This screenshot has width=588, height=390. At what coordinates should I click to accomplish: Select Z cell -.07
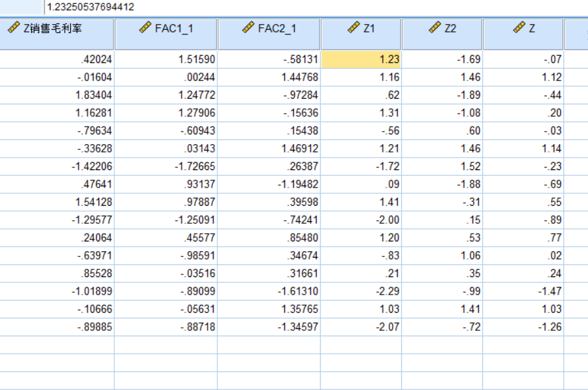pos(524,59)
